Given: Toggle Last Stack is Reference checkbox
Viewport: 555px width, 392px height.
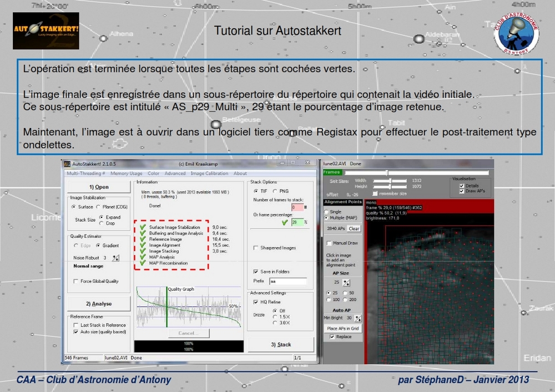Looking at the screenshot, I should [75, 325].
